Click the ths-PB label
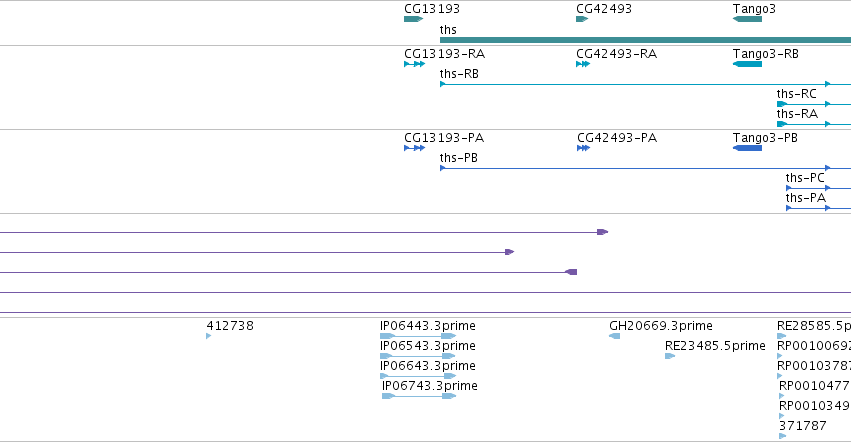This screenshot has height=442, width=851. (x=459, y=158)
